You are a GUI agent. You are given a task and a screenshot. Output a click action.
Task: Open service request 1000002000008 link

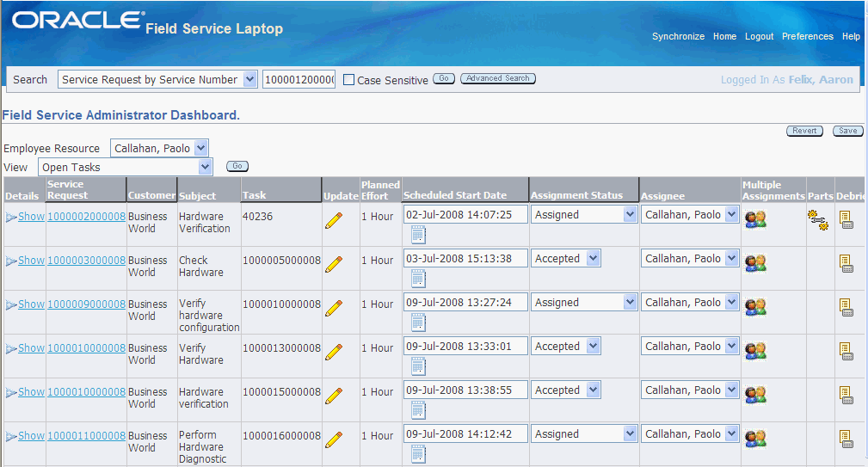tap(86, 217)
